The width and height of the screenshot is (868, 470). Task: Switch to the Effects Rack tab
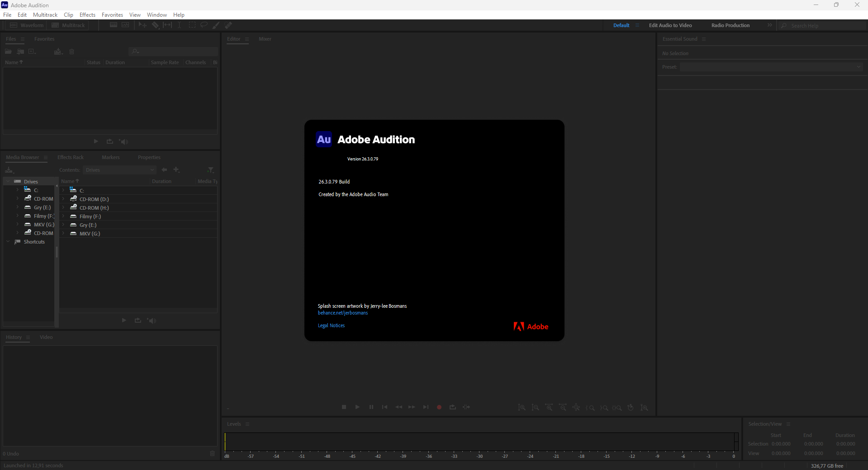pos(71,157)
